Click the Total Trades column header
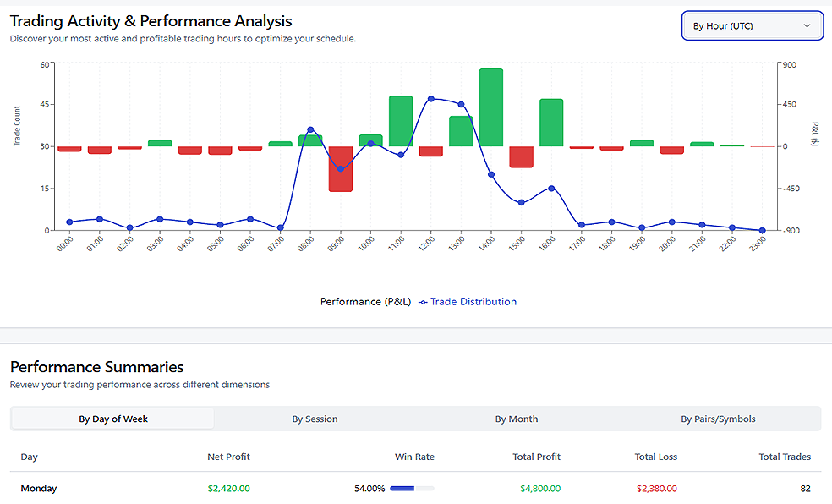This screenshot has height=504, width=832. pos(784,457)
